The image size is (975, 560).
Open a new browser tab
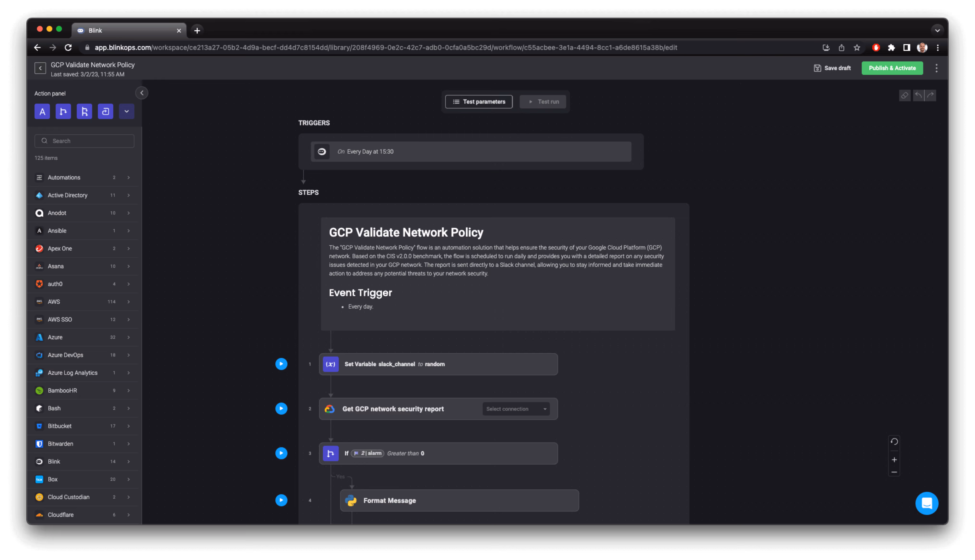tap(197, 30)
